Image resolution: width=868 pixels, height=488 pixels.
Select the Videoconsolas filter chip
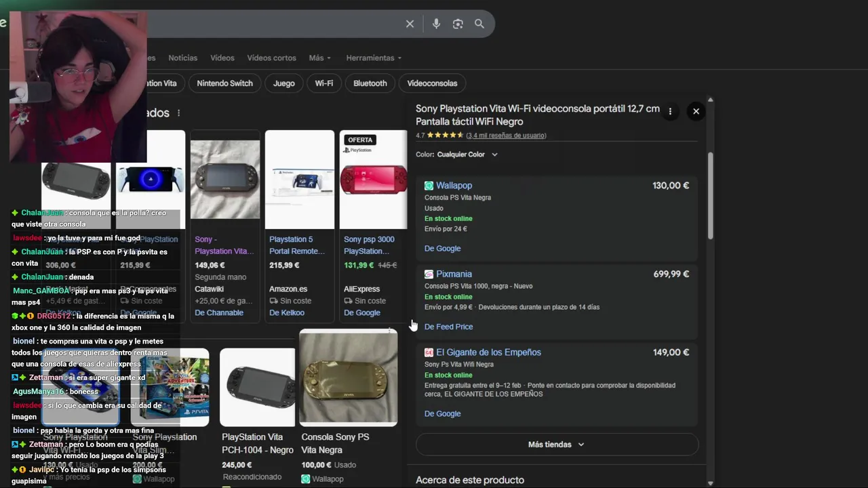click(432, 83)
